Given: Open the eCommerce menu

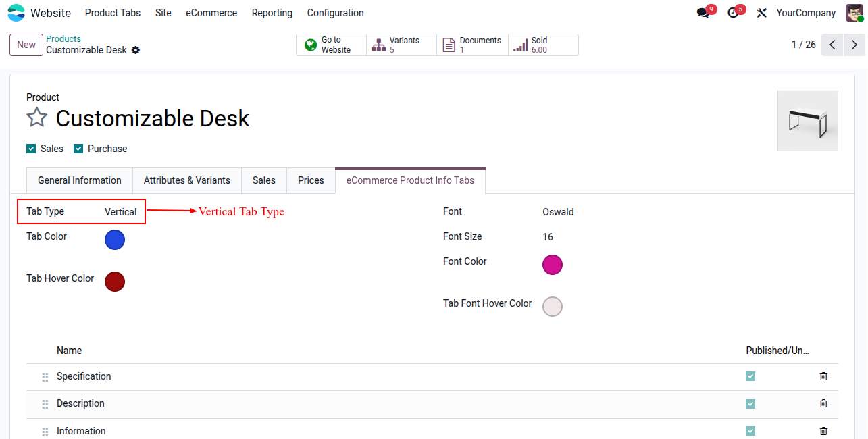Looking at the screenshot, I should point(211,13).
